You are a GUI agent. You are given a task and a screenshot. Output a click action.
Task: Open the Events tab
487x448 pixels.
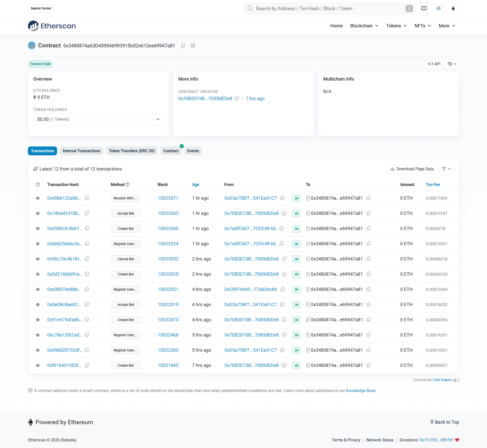pos(193,151)
